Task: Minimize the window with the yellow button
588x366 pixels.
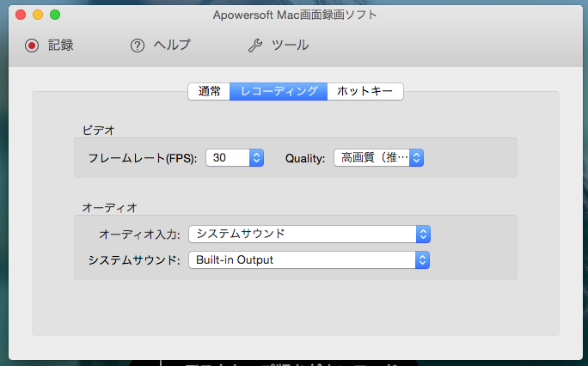Action: [38, 15]
